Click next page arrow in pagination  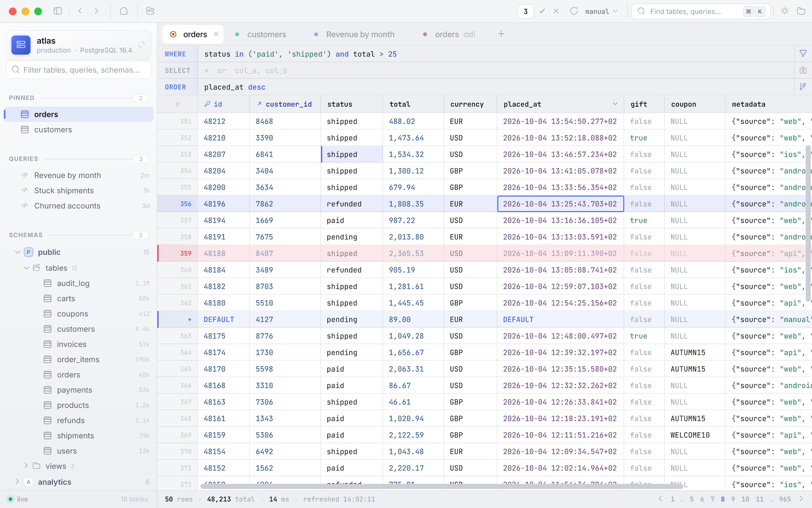pyautogui.click(x=801, y=498)
